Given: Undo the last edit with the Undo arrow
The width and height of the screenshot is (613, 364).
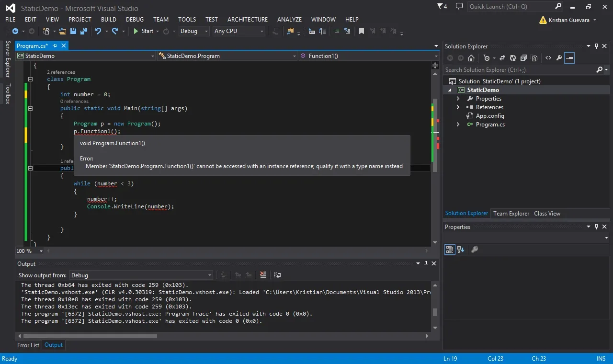Looking at the screenshot, I should [x=98, y=31].
